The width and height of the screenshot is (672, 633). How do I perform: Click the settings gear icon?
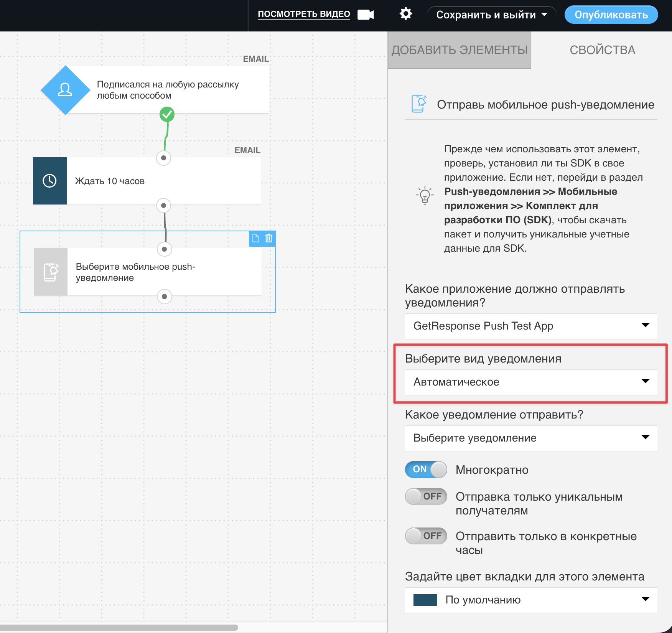[405, 14]
